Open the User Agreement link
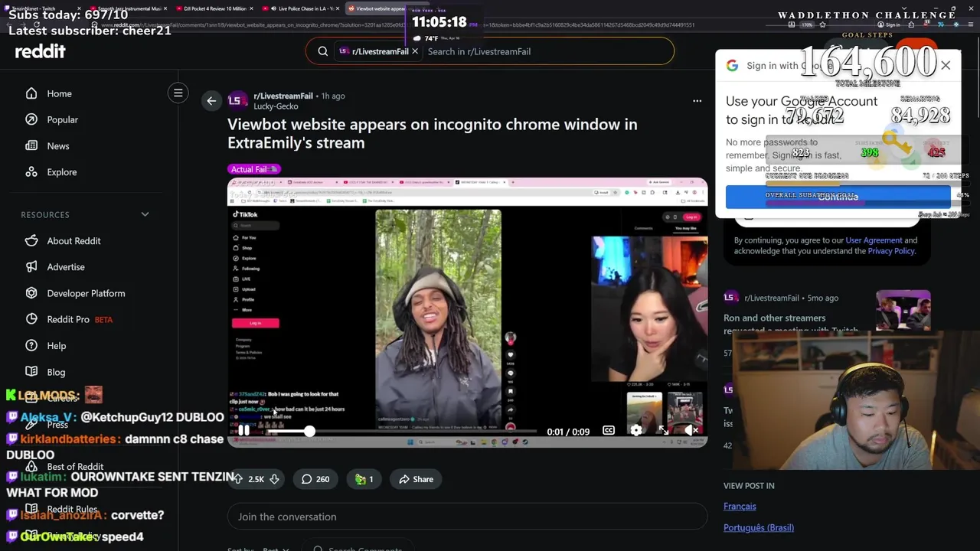The width and height of the screenshot is (980, 551). [874, 240]
